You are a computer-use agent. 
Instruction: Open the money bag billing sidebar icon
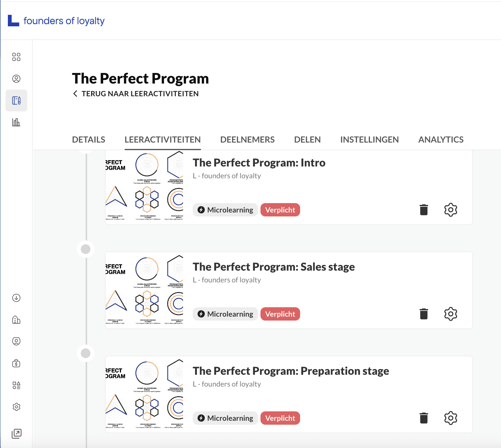[x=16, y=363]
